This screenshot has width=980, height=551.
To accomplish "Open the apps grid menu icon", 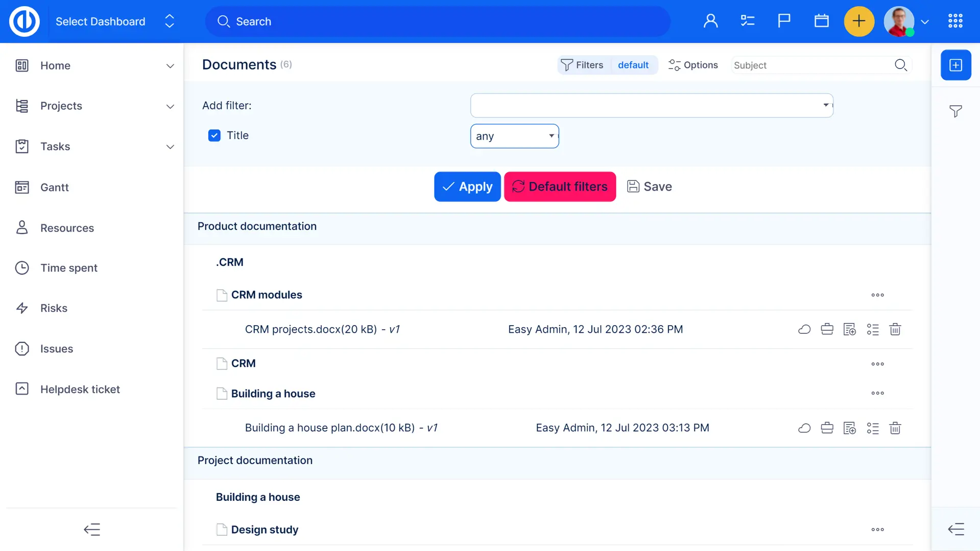I will [955, 21].
